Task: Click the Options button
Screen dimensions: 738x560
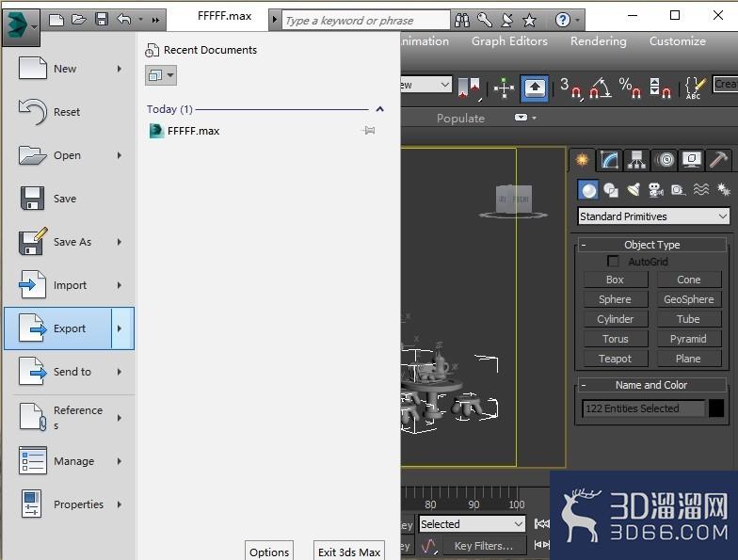Action: tap(269, 552)
